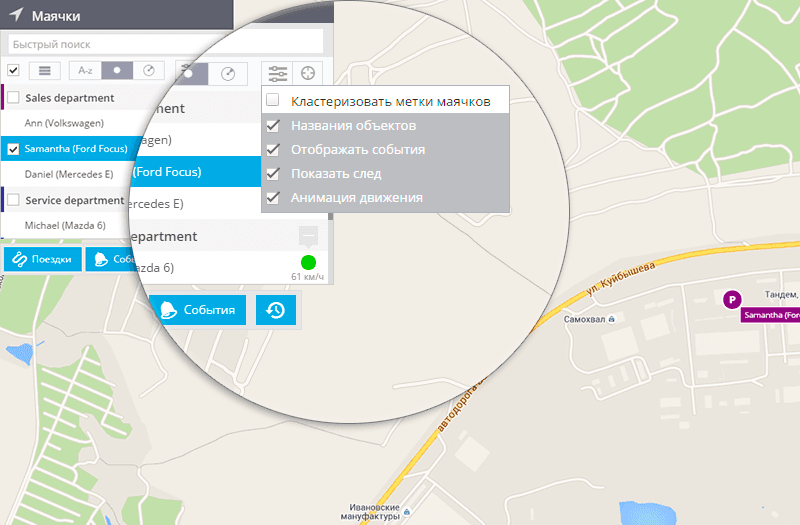Image resolution: width=800 pixels, height=525 pixels.
Task: Click the green status dot above 61 км/ч
Action: pyautogui.click(x=308, y=262)
